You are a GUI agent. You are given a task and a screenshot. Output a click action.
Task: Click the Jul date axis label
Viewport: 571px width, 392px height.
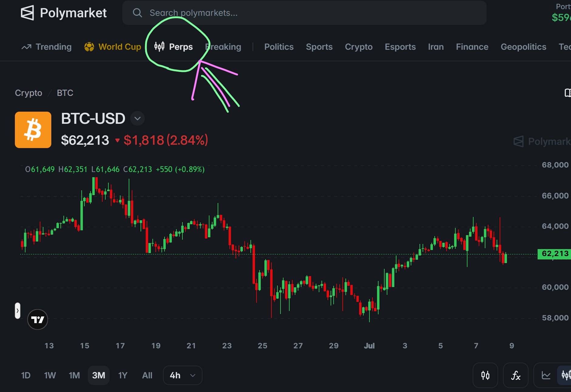coord(369,346)
